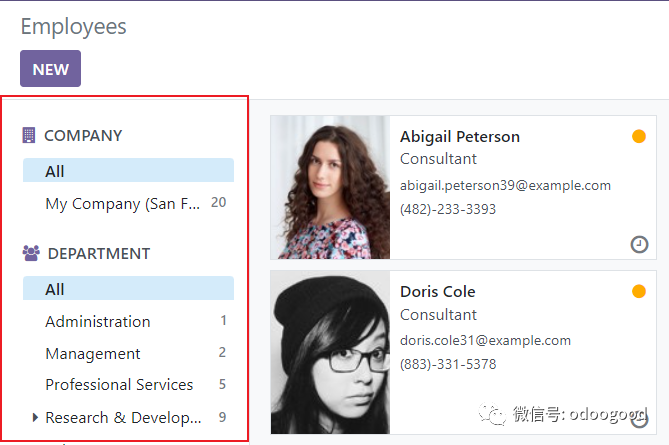Viewport: 669px width, 445px height.
Task: Click the NEW employee button
Action: click(50, 69)
